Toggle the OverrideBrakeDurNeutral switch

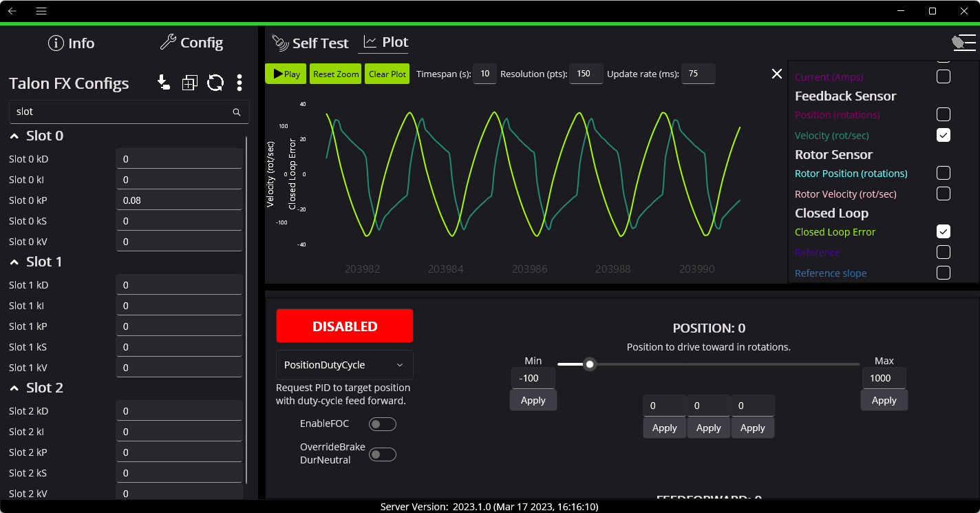[x=383, y=454]
